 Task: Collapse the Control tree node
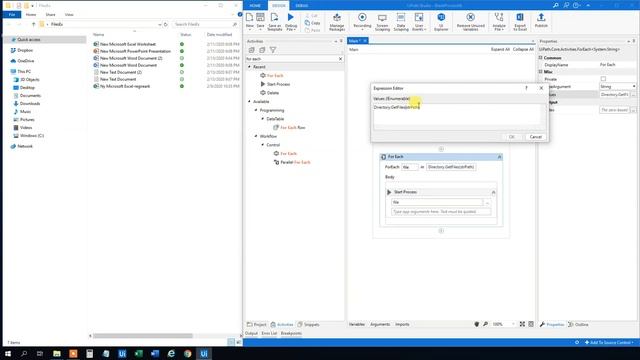[262, 145]
